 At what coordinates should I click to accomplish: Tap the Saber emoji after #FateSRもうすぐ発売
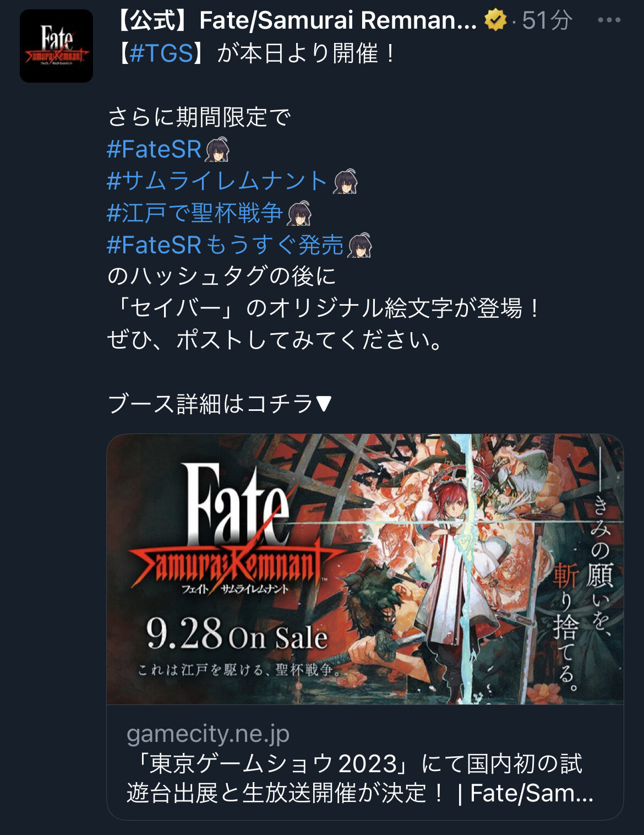(360, 245)
